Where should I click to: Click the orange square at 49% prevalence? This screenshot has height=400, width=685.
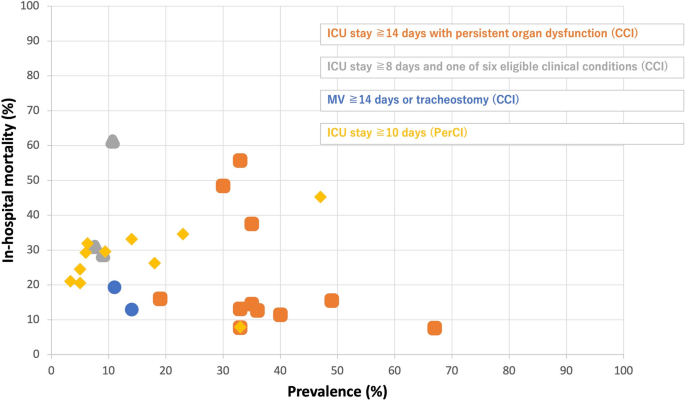click(332, 300)
